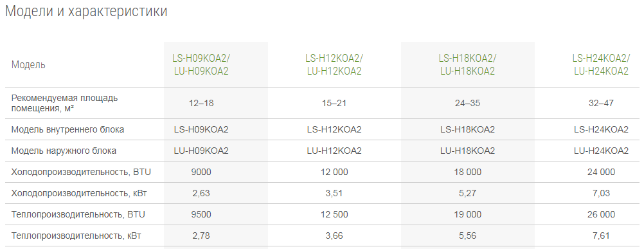
Task: Open the LS-H18KOA2/LU-H18KOA2 model link
Action: (x=467, y=64)
